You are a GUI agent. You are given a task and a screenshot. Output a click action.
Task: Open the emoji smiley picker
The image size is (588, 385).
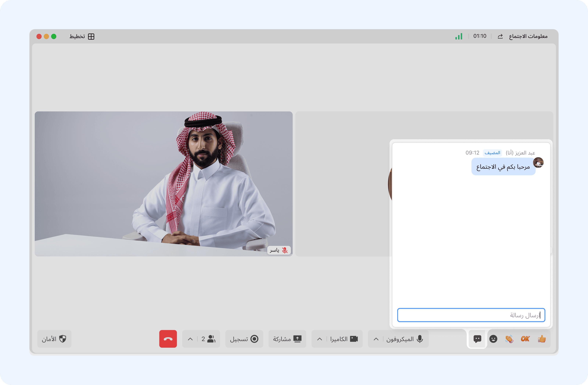pos(493,339)
